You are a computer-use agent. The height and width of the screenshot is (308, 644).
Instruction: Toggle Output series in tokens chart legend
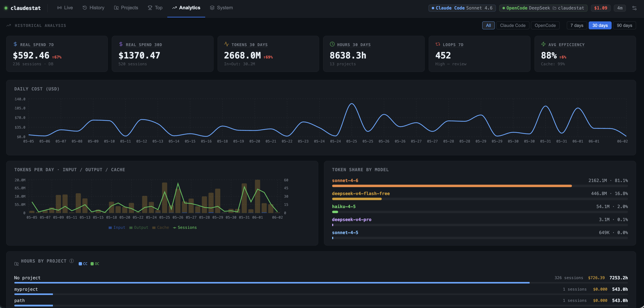[139, 227]
